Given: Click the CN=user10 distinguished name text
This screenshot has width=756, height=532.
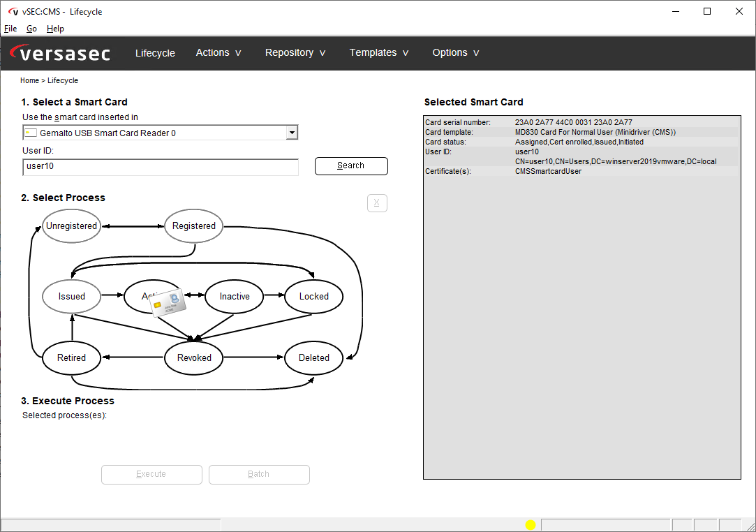Looking at the screenshot, I should point(616,161).
